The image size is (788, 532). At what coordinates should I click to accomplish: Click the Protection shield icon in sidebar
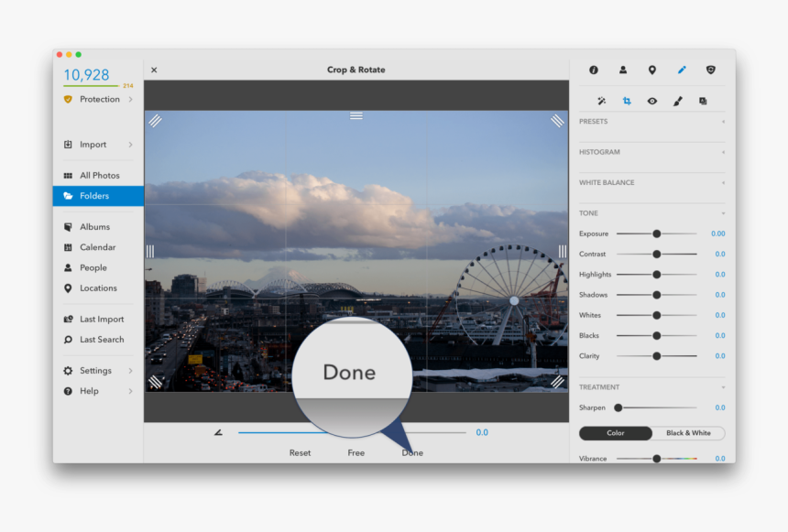tap(68, 99)
